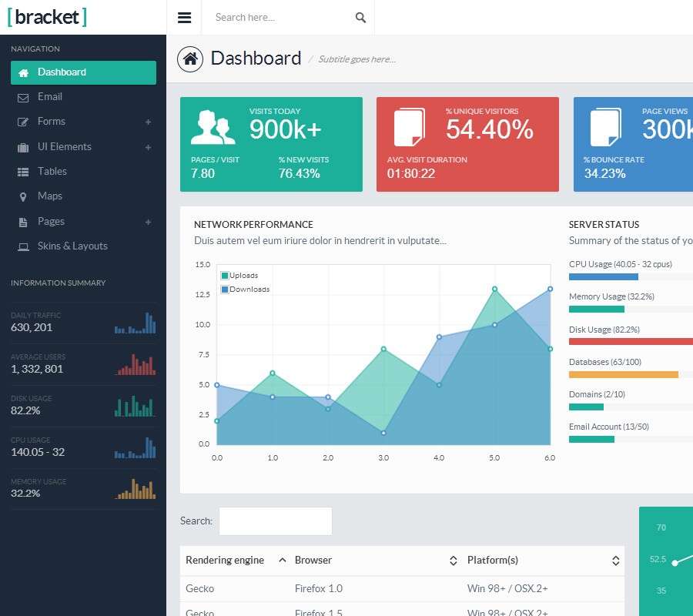This screenshot has height=616, width=693.
Task: Click the new visits value 76.43%
Action: (300, 174)
